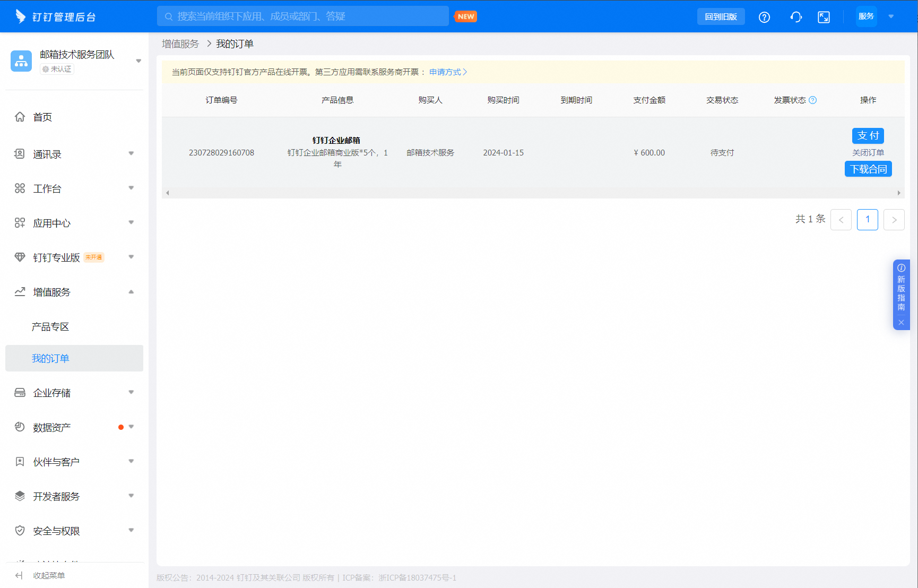The width and height of the screenshot is (918, 588).
Task: Expand the 应用中心 menu arrow
Action: click(131, 222)
